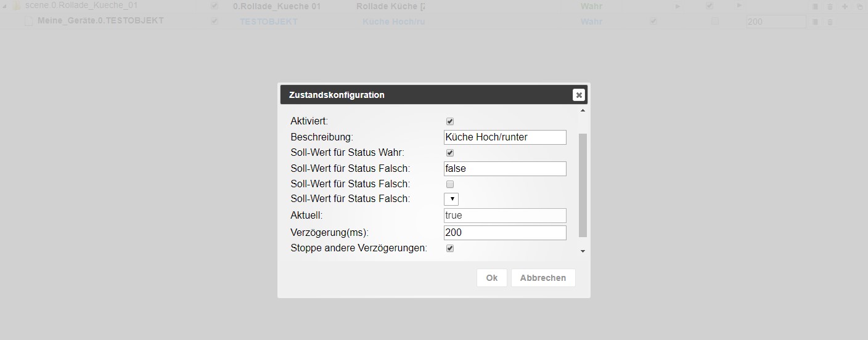Click the TESTOBJEKT link in background table
Image resolution: width=868 pixels, height=340 pixels.
point(269,22)
